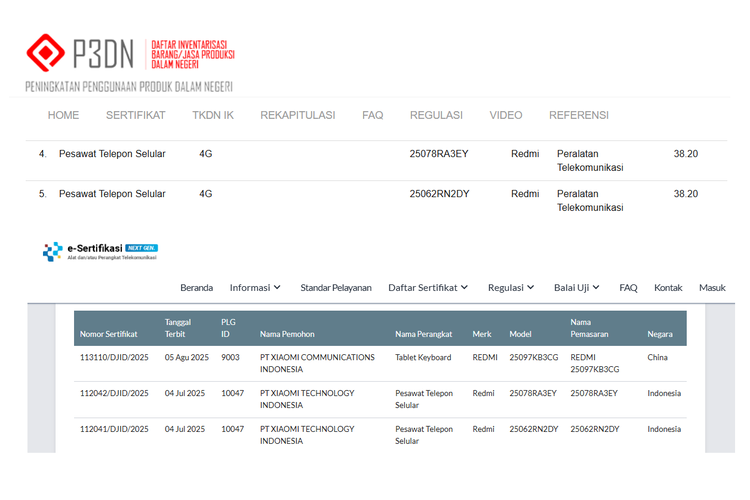The width and height of the screenshot is (750, 500).
Task: Expand the Balai Uji dropdown
Action: coord(577,288)
